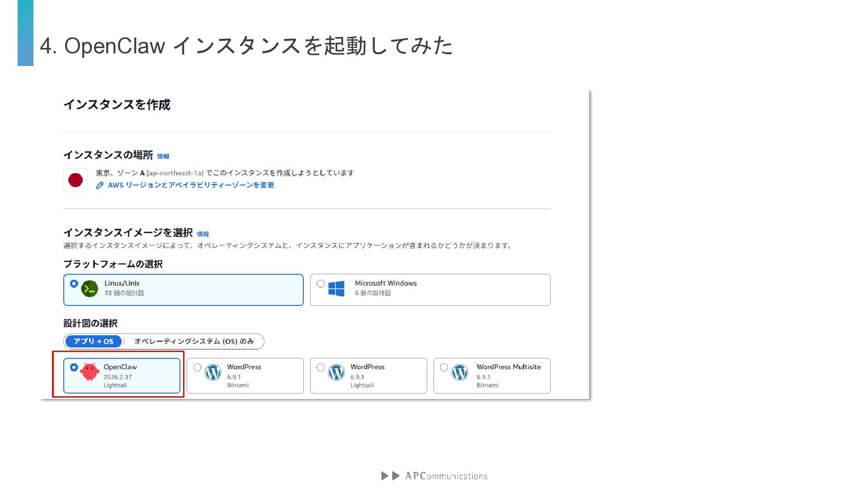Click the Bitnami WordPress 6.9.1 logo
Image resolution: width=868 pixels, height=488 pixels.
[x=213, y=372]
